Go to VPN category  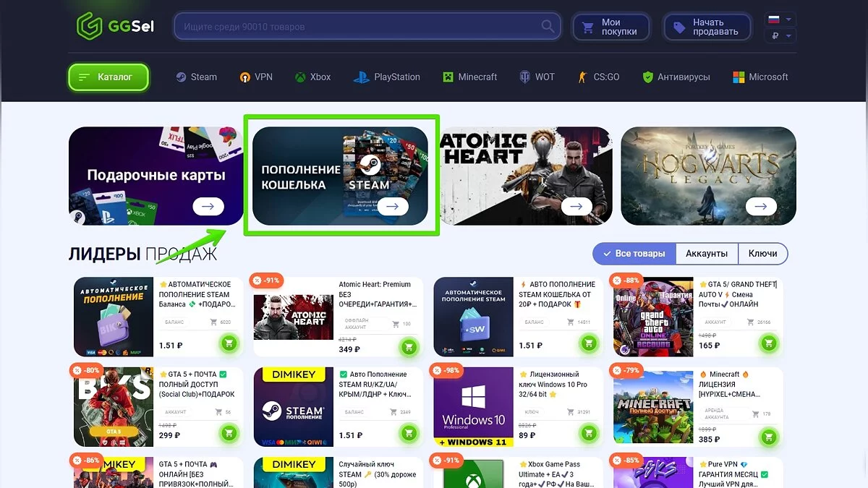click(256, 77)
